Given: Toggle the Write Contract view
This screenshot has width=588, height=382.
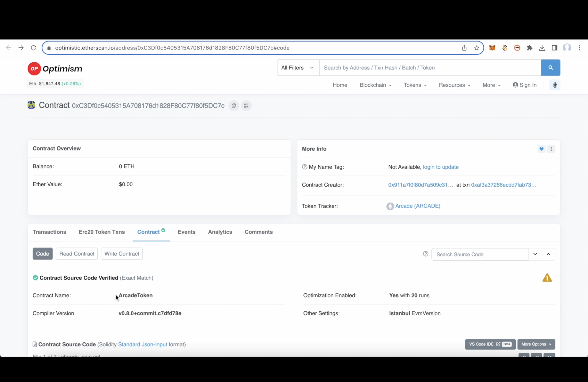Looking at the screenshot, I should [122, 254].
